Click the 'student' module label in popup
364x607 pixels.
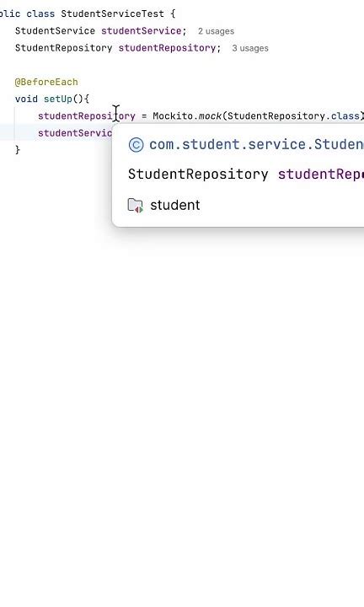[x=175, y=205]
